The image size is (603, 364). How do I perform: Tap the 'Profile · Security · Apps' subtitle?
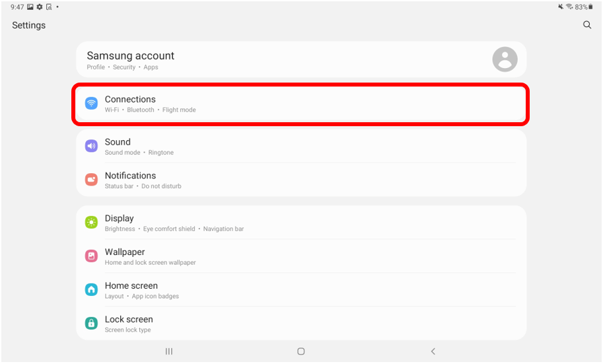click(122, 67)
